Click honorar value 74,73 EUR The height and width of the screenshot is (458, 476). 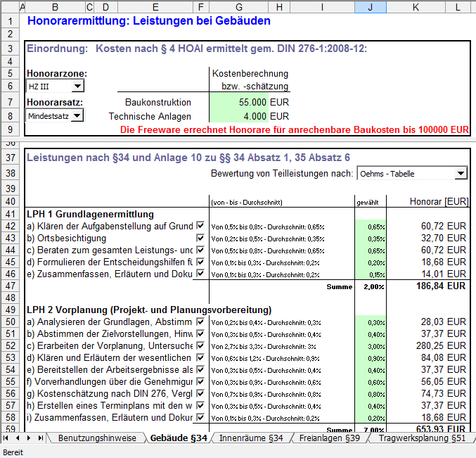pyautogui.click(x=443, y=393)
